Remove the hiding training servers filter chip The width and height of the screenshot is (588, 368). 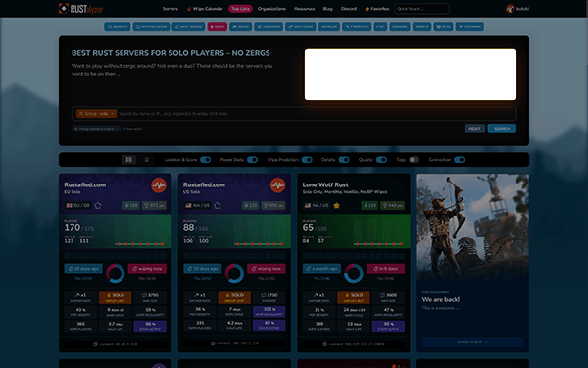[x=117, y=129]
